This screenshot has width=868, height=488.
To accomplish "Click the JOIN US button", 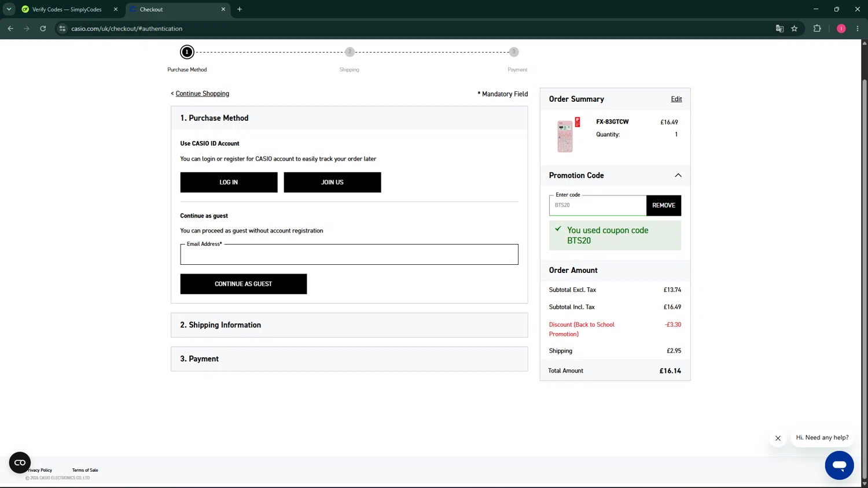I will pyautogui.click(x=332, y=182).
